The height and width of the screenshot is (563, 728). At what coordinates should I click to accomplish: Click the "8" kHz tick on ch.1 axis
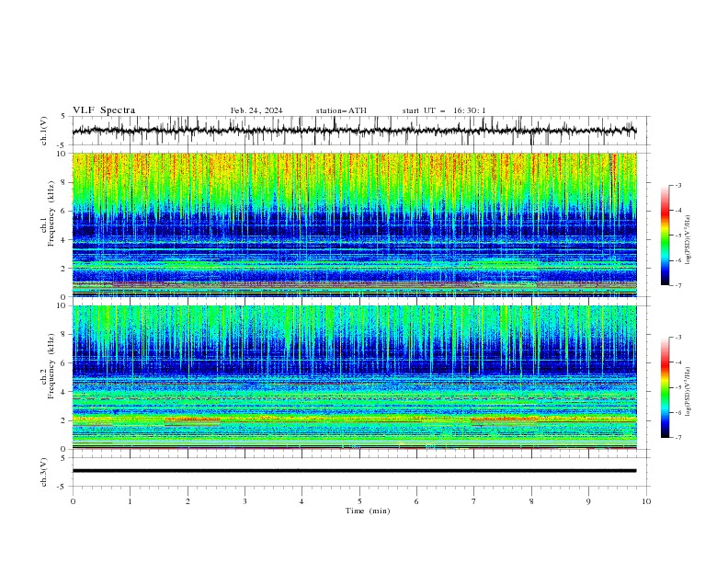(x=64, y=182)
